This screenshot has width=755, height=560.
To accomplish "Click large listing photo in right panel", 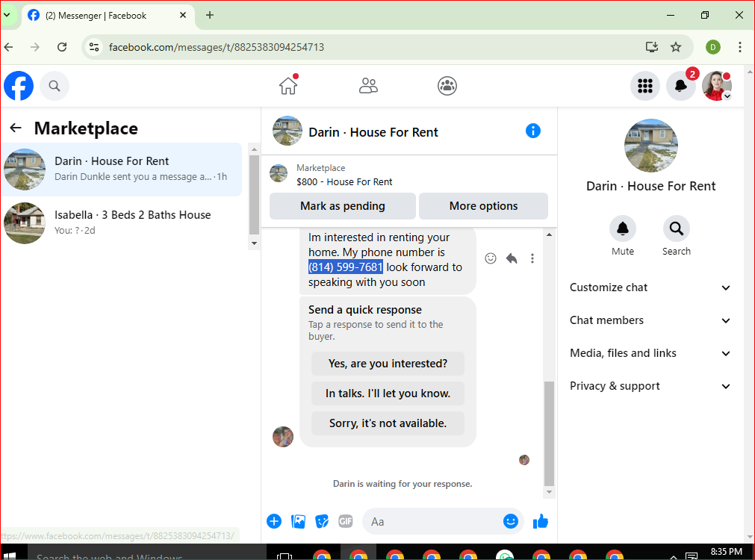I will 650,146.
